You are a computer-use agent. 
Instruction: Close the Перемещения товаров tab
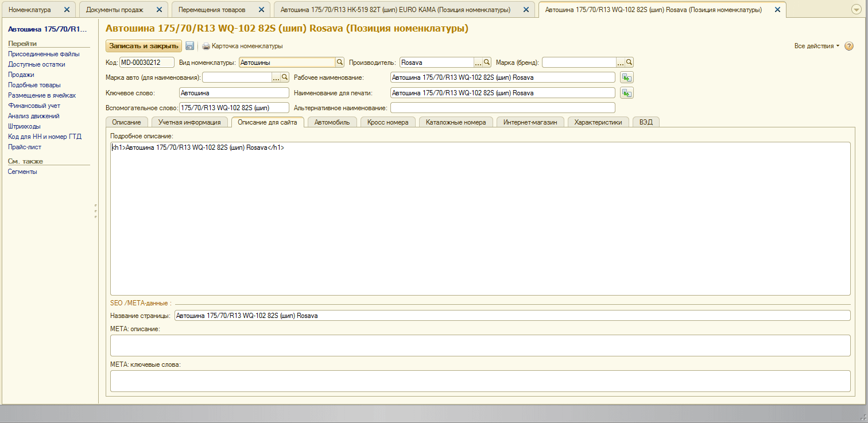pyautogui.click(x=261, y=10)
